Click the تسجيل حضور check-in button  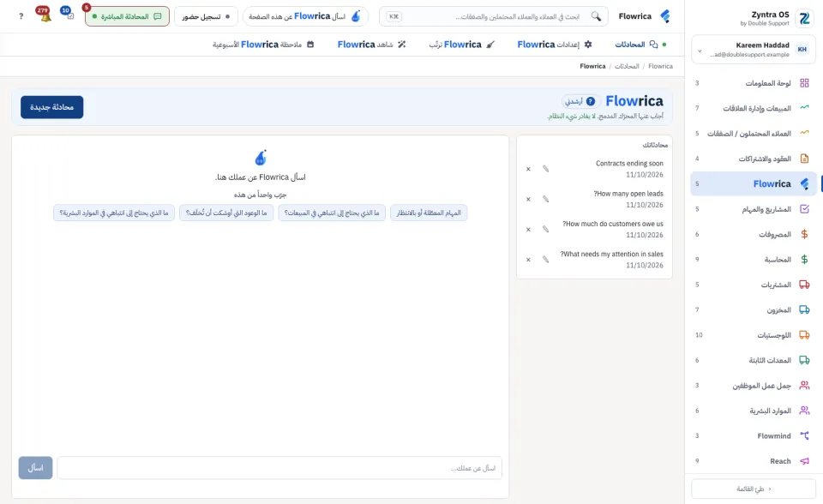pyautogui.click(x=206, y=16)
